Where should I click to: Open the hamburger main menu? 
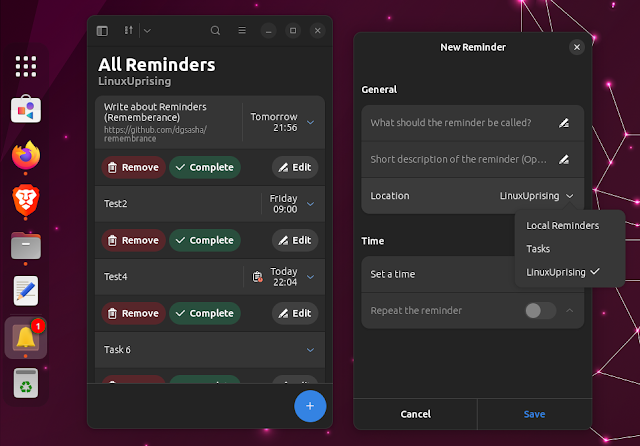point(242,31)
